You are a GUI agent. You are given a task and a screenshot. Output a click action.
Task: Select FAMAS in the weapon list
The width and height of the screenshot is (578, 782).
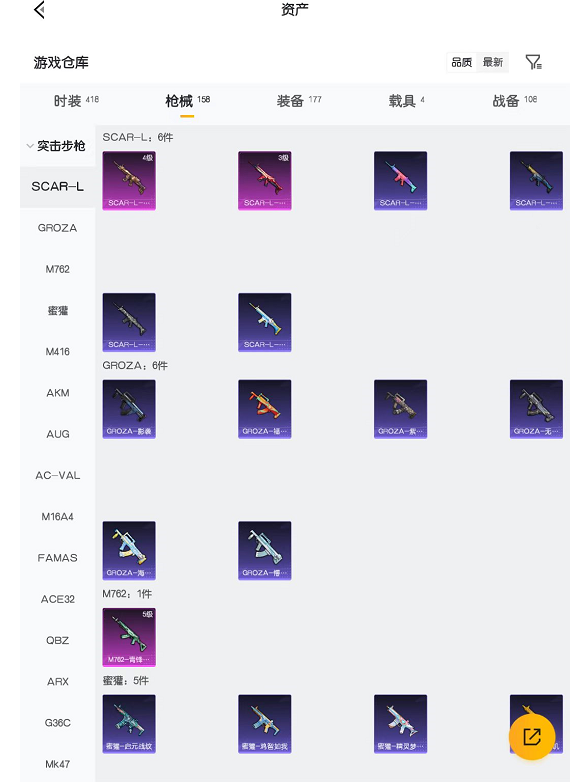(x=57, y=558)
